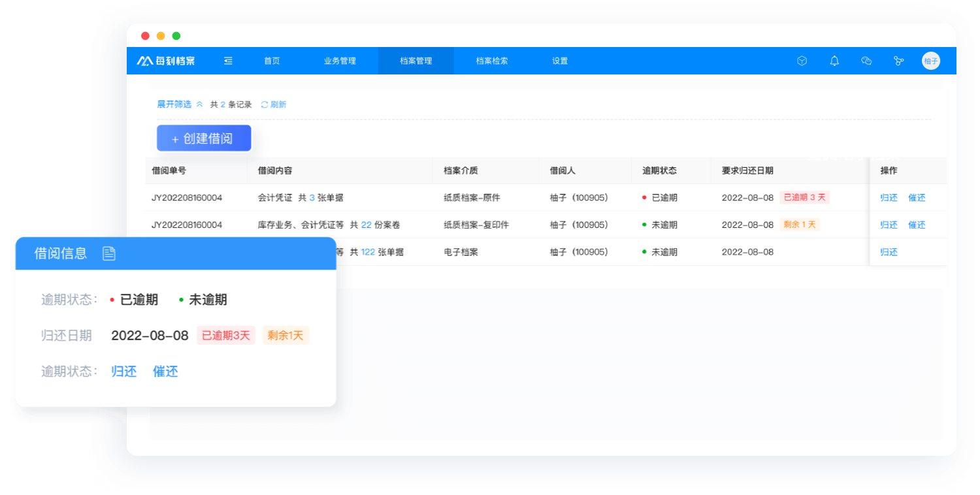Switch to the 档案检索 tab

[491, 61]
